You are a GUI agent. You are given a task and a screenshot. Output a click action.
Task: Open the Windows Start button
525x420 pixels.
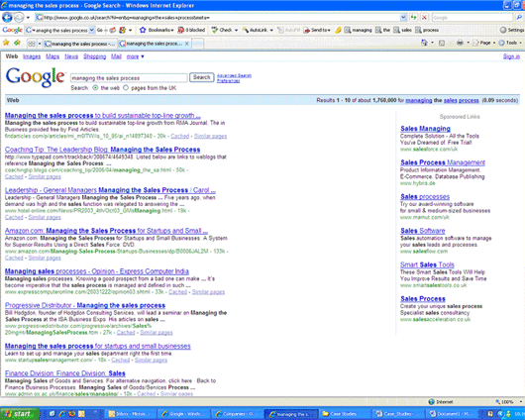[19, 414]
